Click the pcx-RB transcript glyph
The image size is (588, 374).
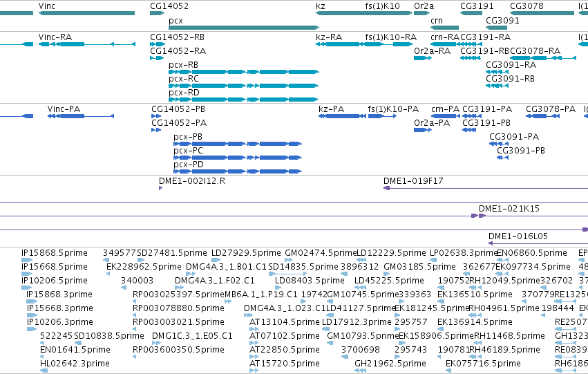(244, 72)
